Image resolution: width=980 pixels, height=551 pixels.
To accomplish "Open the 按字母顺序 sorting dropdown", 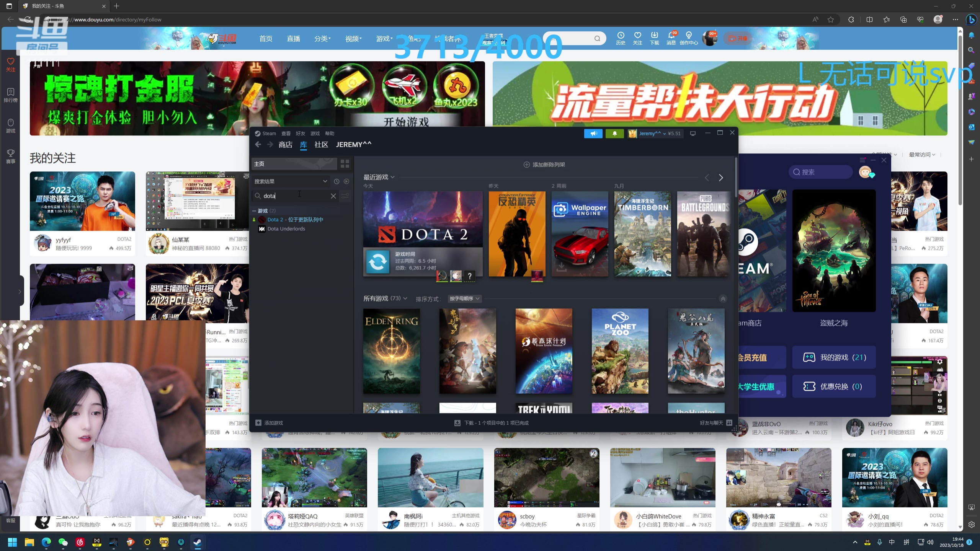I will pos(463,299).
